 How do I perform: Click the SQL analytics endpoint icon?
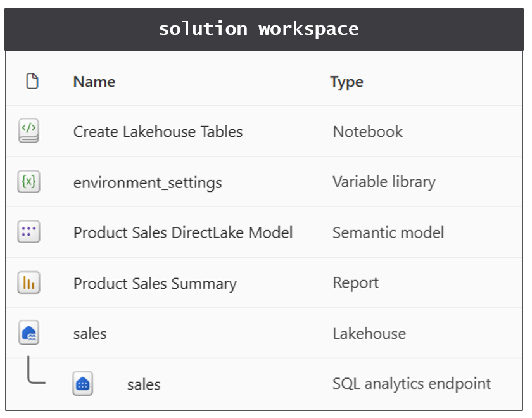(x=82, y=383)
